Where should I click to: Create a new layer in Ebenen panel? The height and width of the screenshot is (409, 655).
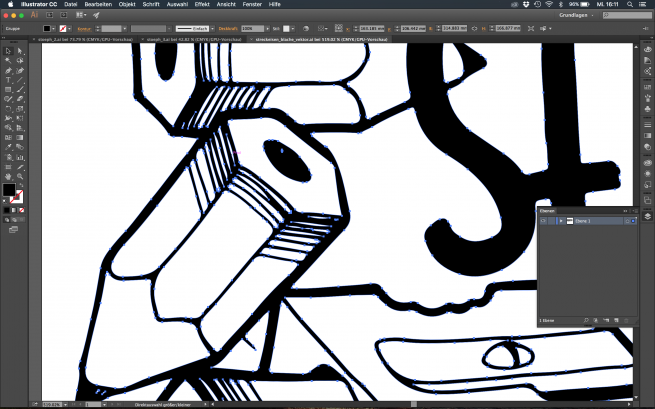618,319
